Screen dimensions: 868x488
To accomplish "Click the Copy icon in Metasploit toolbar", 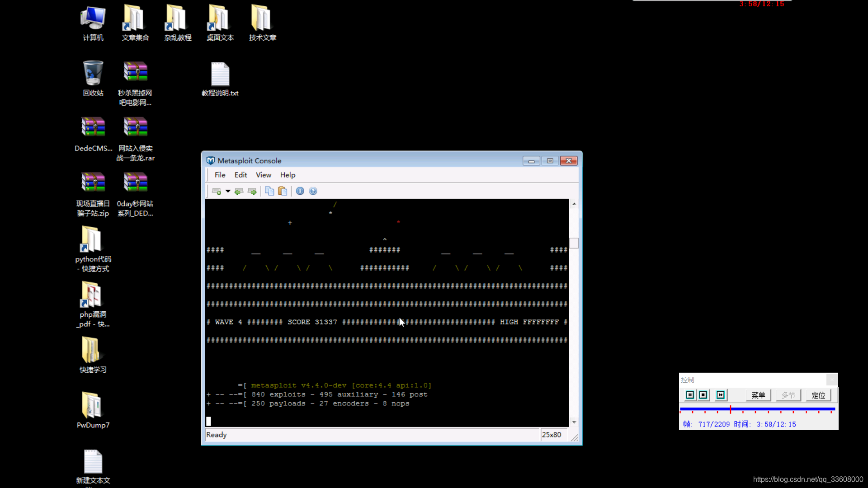I will 269,191.
